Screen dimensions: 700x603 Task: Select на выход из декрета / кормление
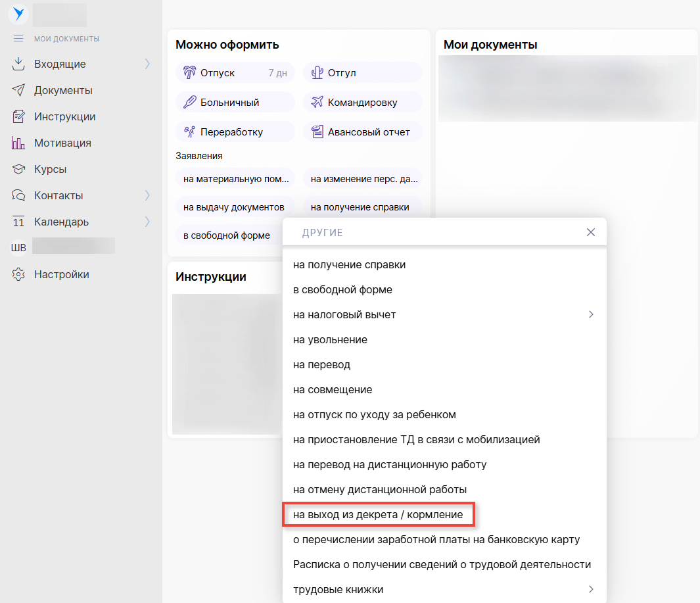378,515
